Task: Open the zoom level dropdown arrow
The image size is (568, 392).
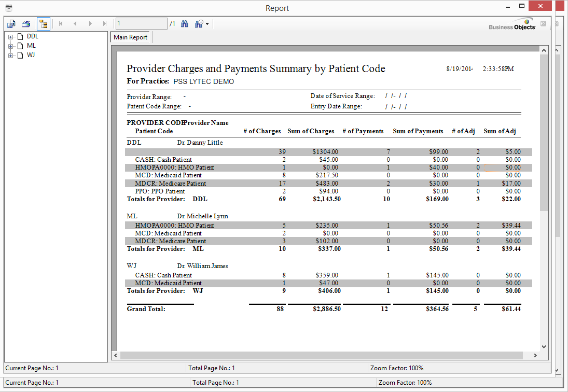Action: click(x=207, y=24)
